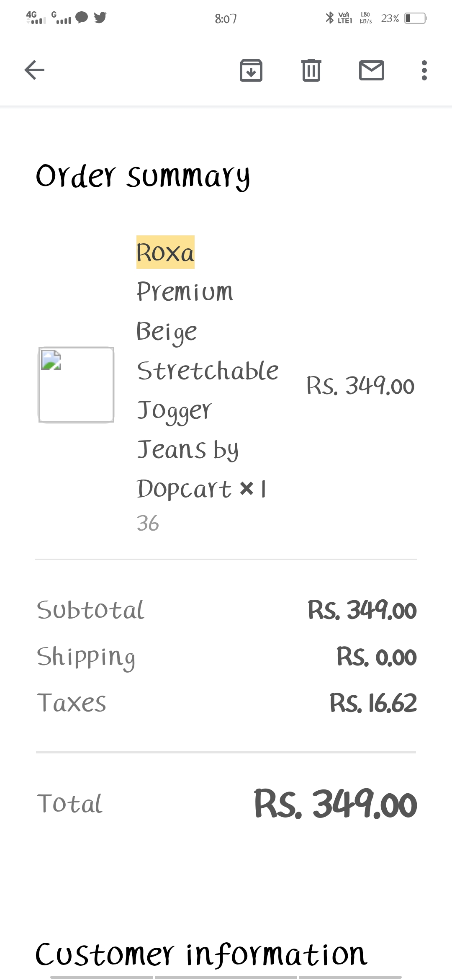
Task: Tap the Taxes amount Rs. 16.62
Action: [x=373, y=703]
